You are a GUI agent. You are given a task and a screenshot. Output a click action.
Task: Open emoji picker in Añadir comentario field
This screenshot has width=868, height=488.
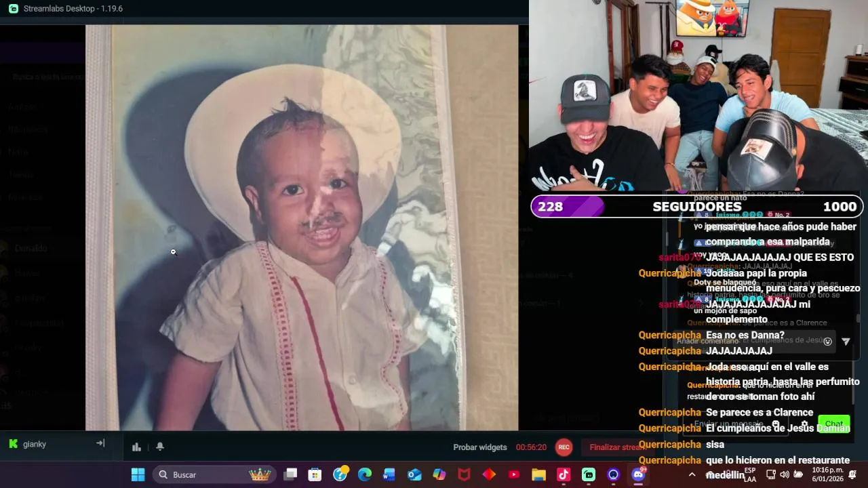coord(827,342)
